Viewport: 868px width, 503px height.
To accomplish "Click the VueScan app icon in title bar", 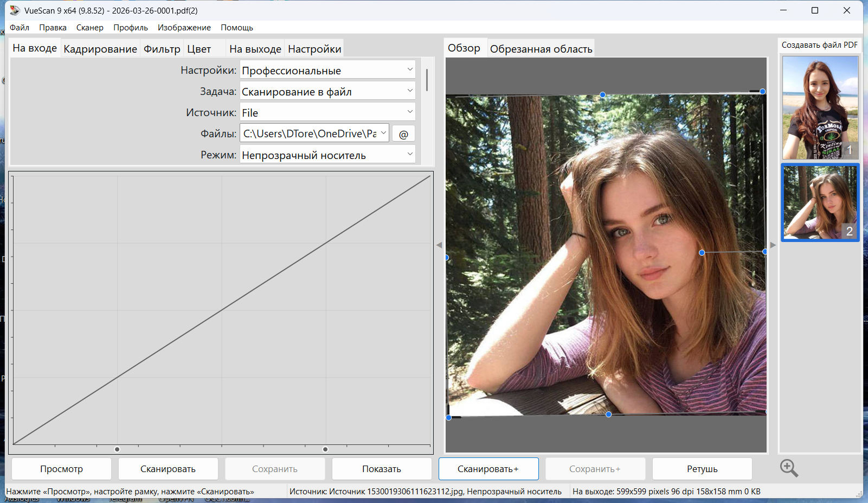I will pyautogui.click(x=15, y=10).
